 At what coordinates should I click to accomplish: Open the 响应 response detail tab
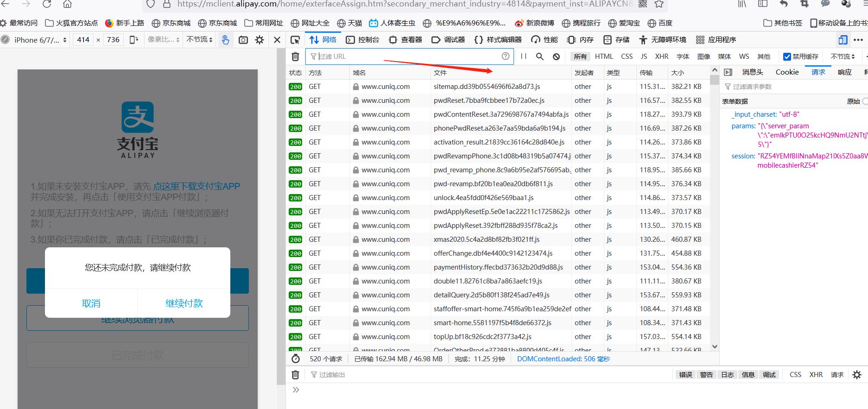coord(844,72)
